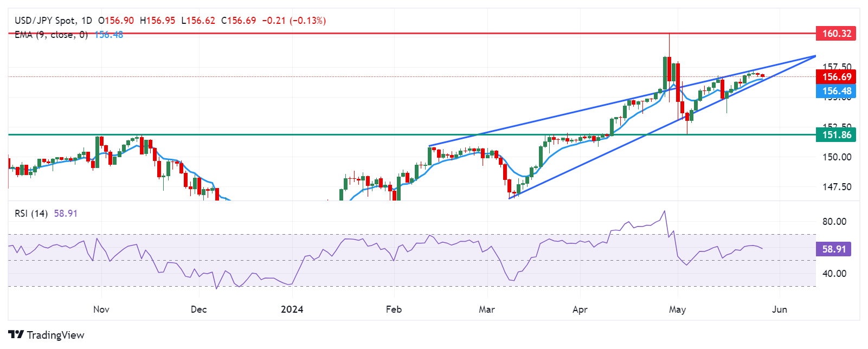Click the TradingView text link
This screenshot has height=349, width=868.
click(55, 335)
